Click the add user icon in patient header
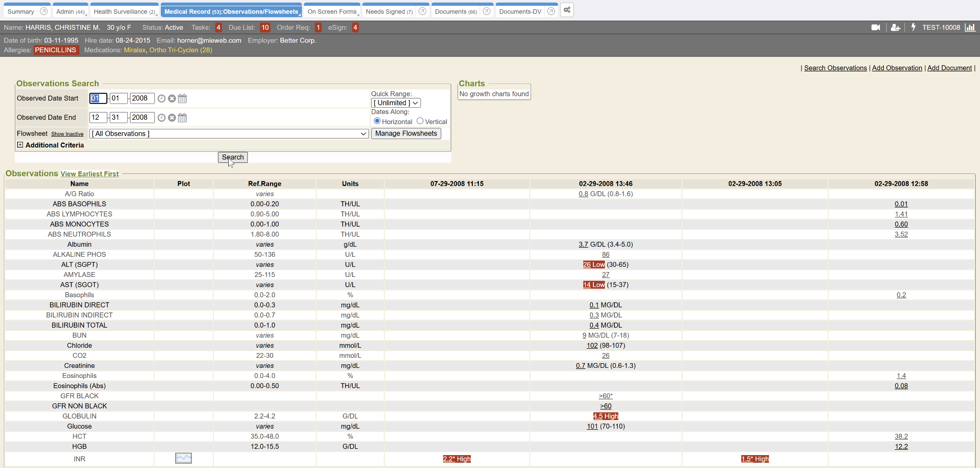980x468 pixels. point(895,28)
